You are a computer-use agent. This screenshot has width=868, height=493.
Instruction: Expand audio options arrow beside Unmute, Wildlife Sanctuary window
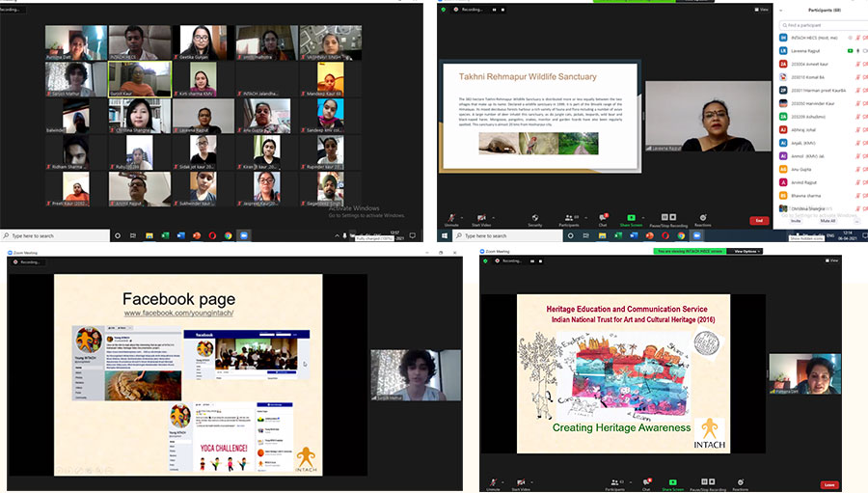[462, 218]
